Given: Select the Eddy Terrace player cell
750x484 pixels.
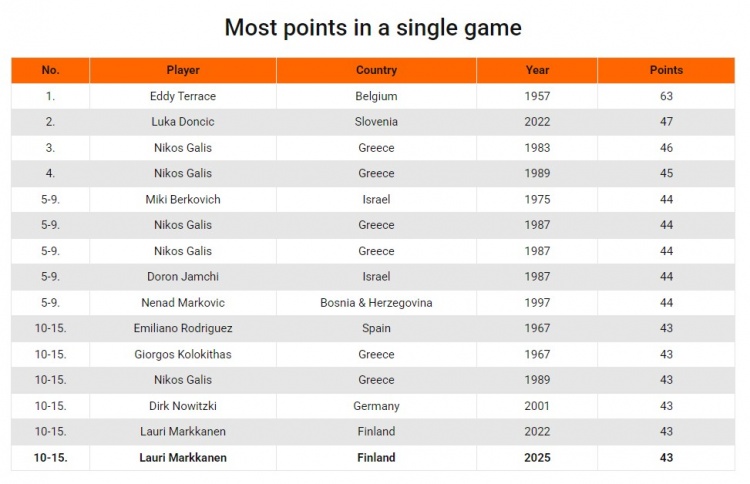Looking at the screenshot, I should coord(183,96).
